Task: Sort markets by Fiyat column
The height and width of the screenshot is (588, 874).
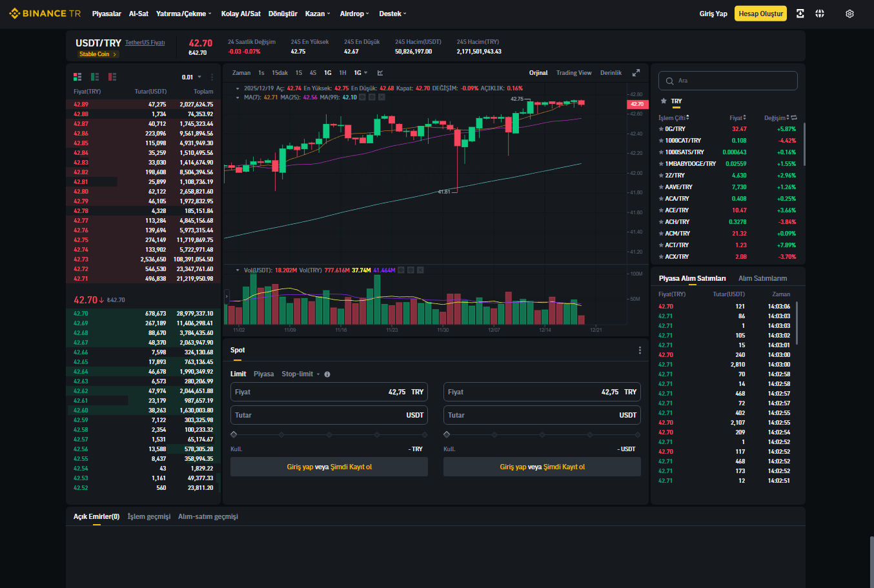Action: (738, 118)
